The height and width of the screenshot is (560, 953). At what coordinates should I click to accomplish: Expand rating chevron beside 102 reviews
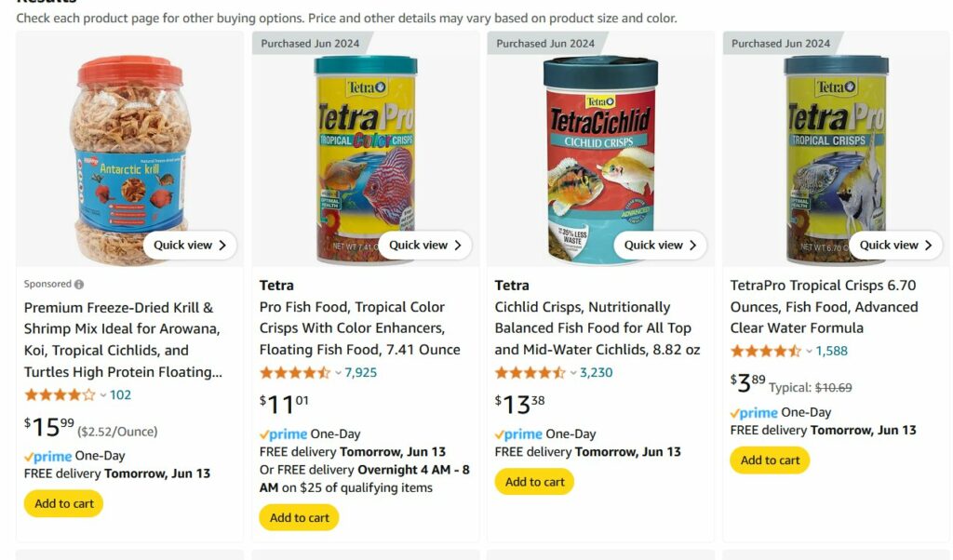pos(102,395)
